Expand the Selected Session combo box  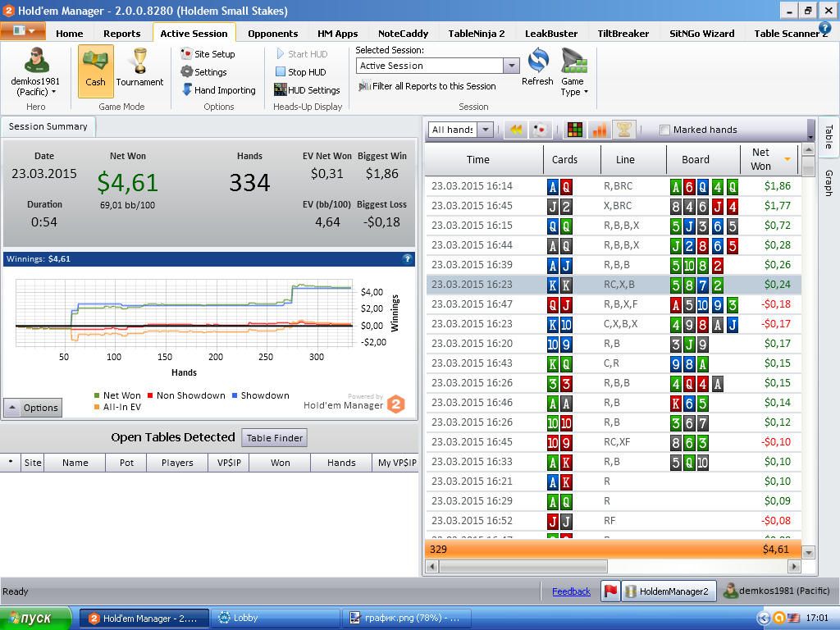pos(512,66)
